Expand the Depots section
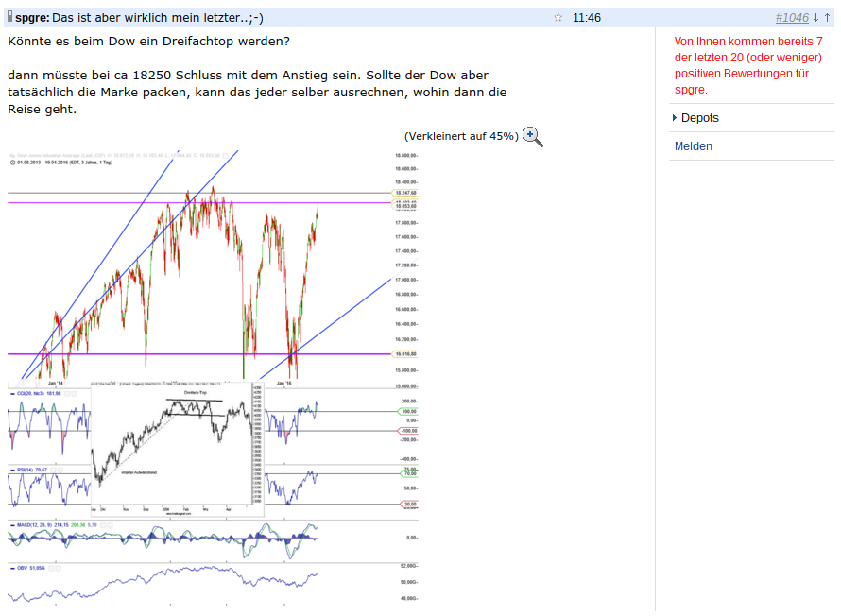This screenshot has height=616, width=841. (695, 118)
